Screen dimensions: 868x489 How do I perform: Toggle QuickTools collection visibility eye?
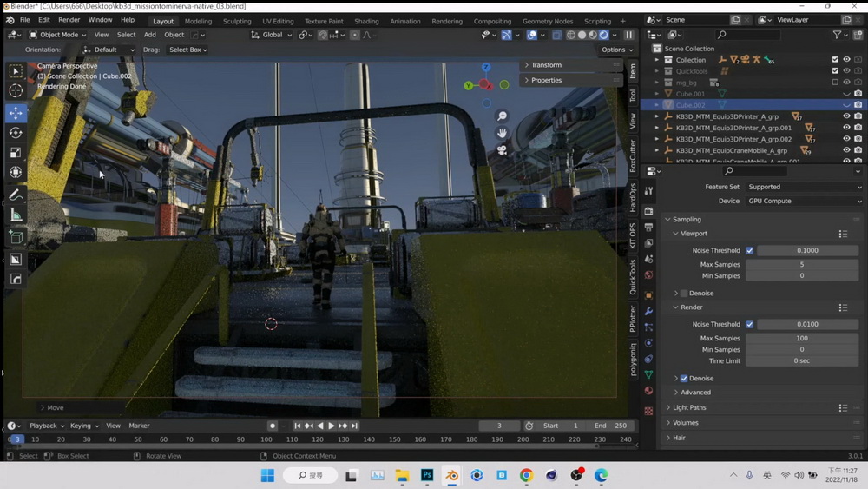[x=846, y=71]
